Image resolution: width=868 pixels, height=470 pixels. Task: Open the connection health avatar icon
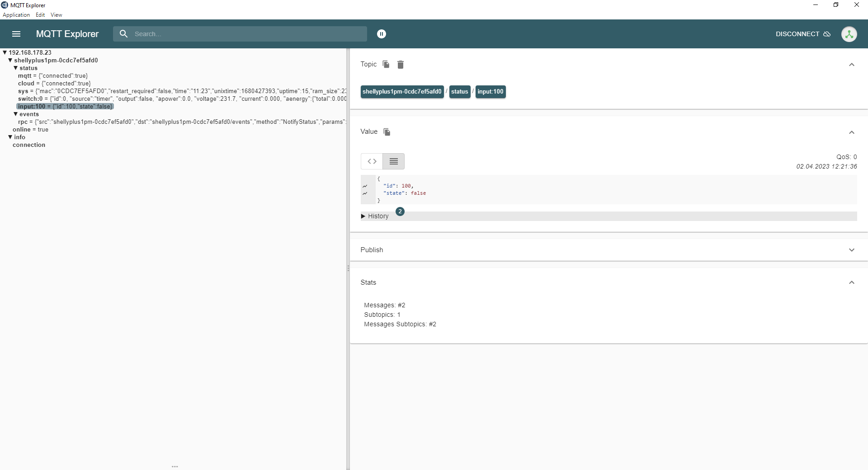(849, 34)
